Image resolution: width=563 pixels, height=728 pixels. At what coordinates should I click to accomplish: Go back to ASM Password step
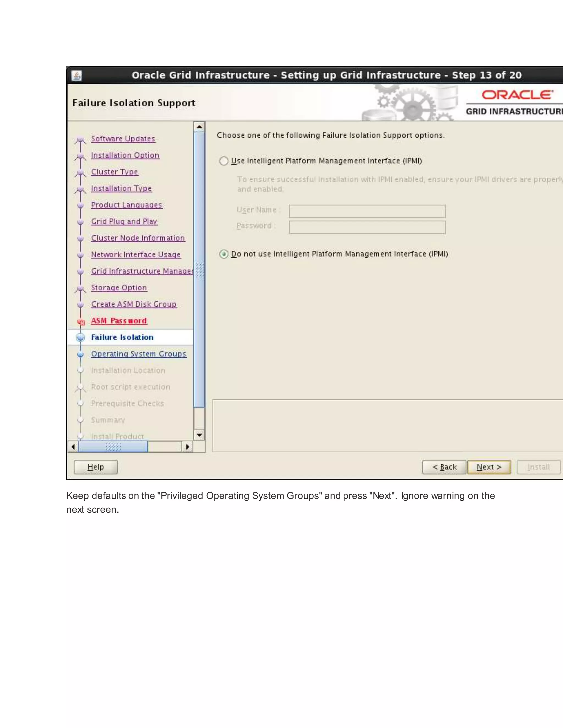[119, 321]
